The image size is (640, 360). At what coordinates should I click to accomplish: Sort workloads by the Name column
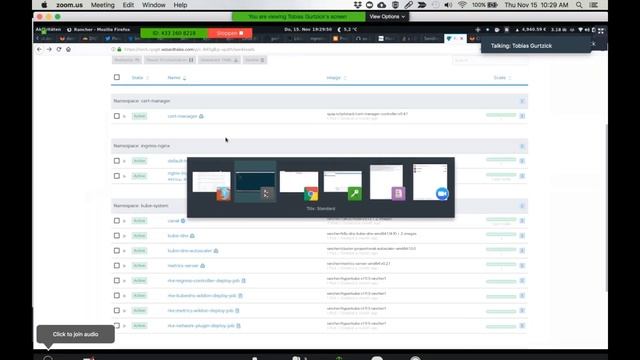[176, 78]
